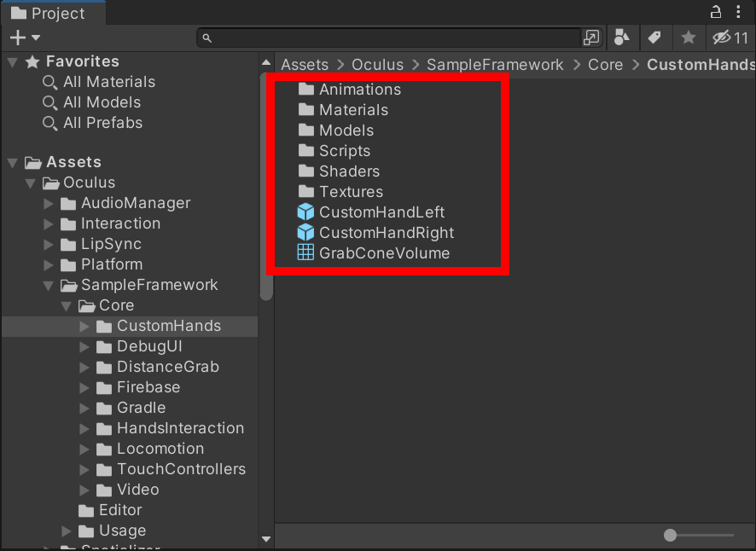Select the GrabConeVolume mesh grid icon

(305, 252)
